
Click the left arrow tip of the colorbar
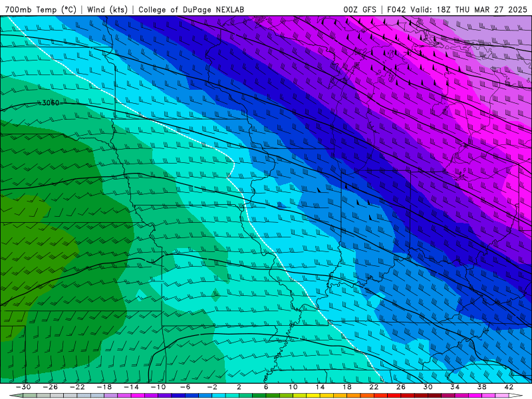(16, 396)
